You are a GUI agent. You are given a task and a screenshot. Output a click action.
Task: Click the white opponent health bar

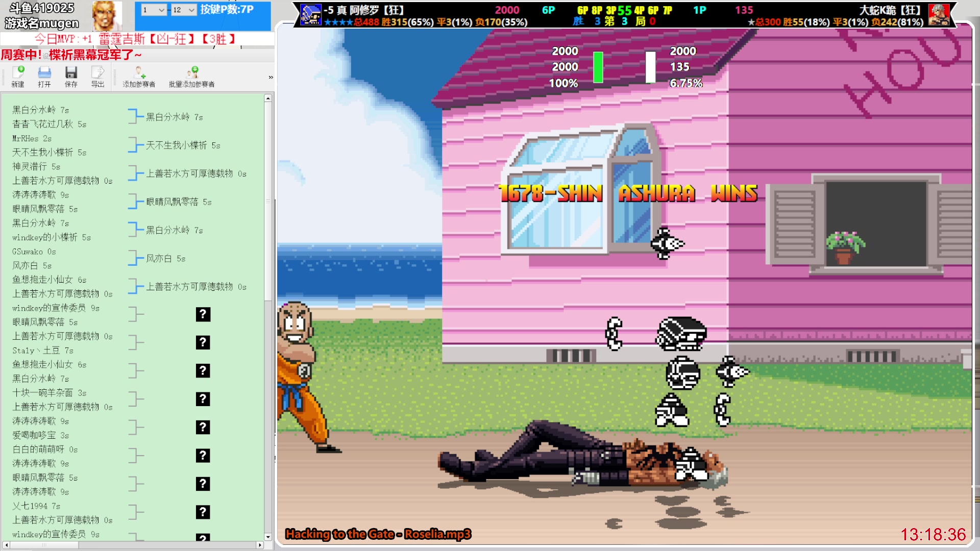[x=650, y=67]
